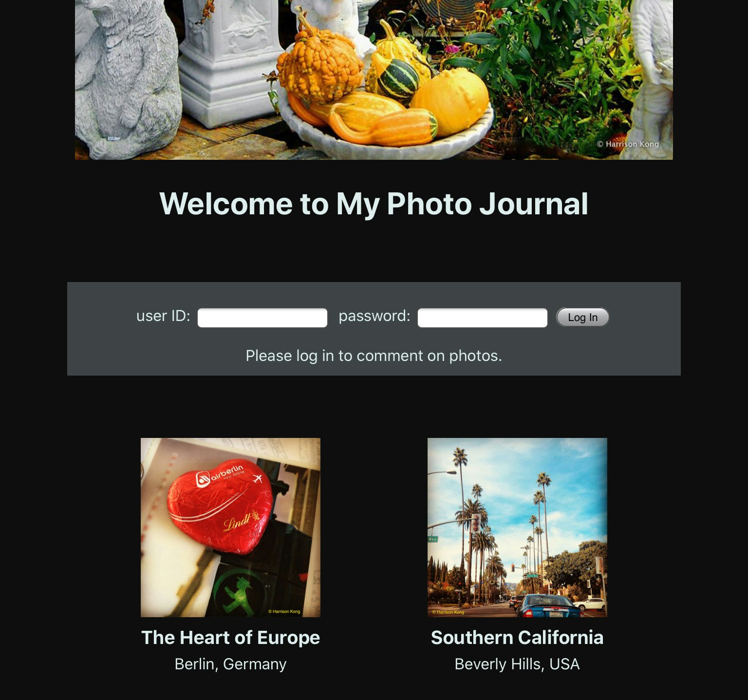This screenshot has height=700, width=748.
Task: Click the Harrison Kong watermark on banner
Action: point(628,144)
